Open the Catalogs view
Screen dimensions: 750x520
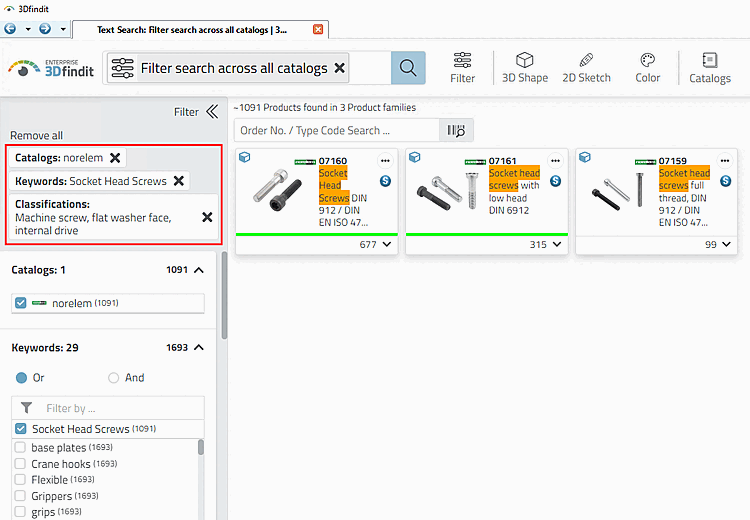710,68
